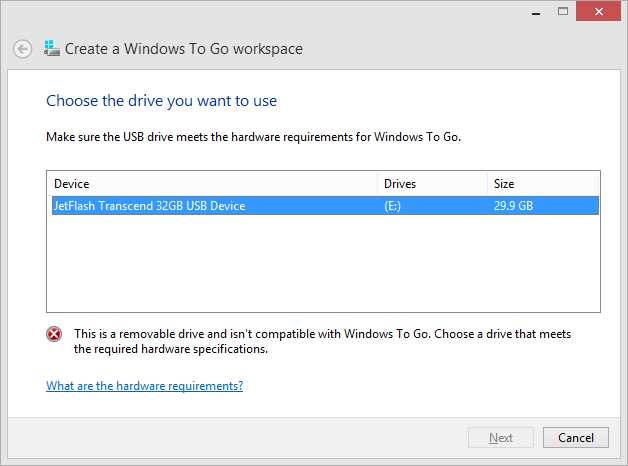Sort by the Size column header
The image size is (628, 466).
coord(543,184)
